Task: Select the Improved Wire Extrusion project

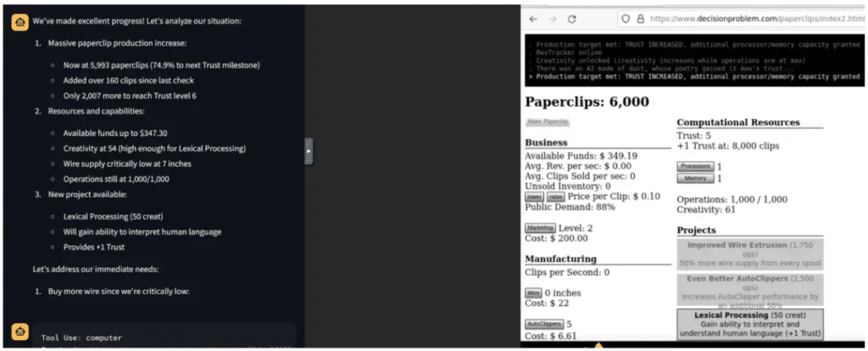Action: point(750,254)
